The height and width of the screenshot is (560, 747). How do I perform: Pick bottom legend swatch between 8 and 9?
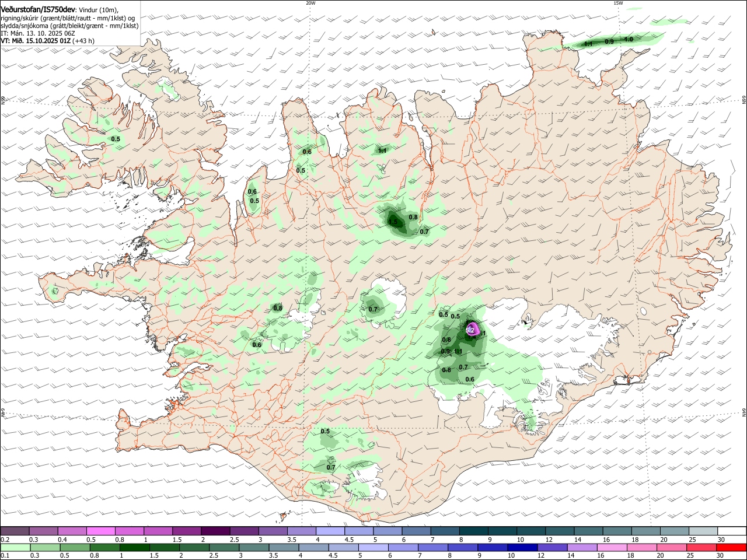pyautogui.click(x=462, y=547)
